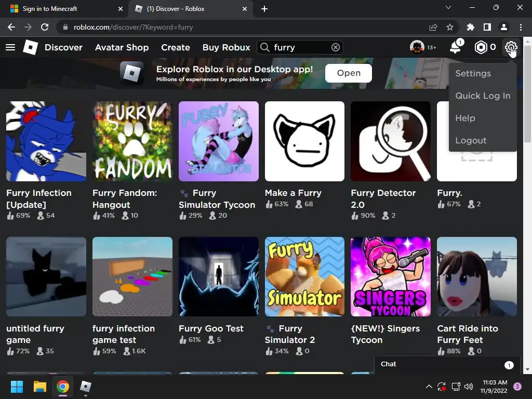The height and width of the screenshot is (399, 532).
Task: Bookmark this page with the star
Action: (449, 27)
